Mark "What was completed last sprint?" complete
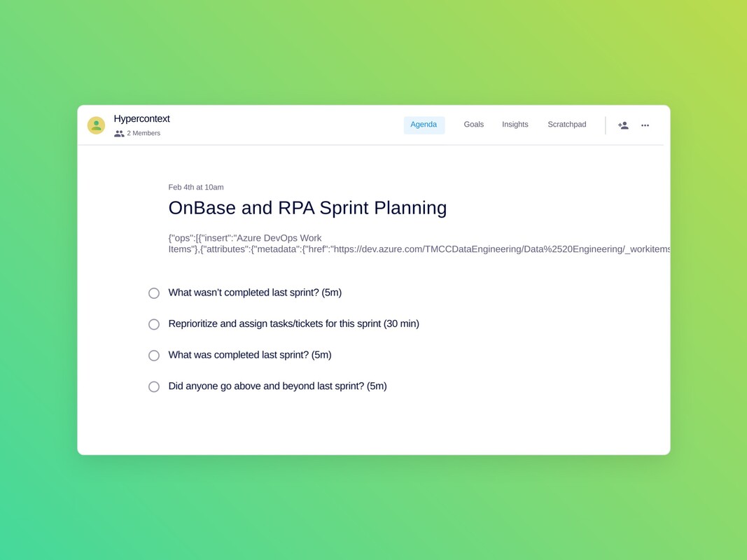 click(x=154, y=355)
